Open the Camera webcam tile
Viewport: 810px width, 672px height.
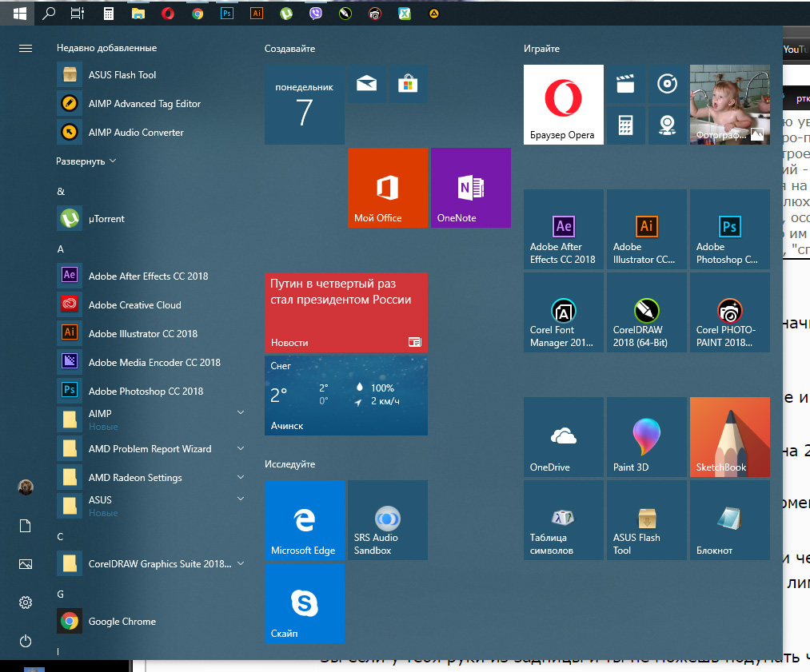[x=667, y=125]
